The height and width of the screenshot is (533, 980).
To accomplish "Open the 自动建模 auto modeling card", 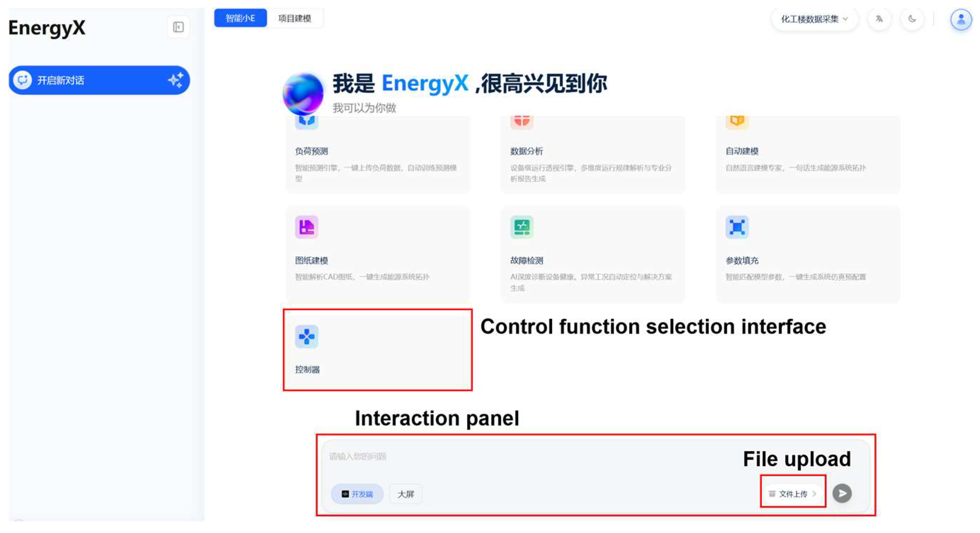I will point(808,154).
